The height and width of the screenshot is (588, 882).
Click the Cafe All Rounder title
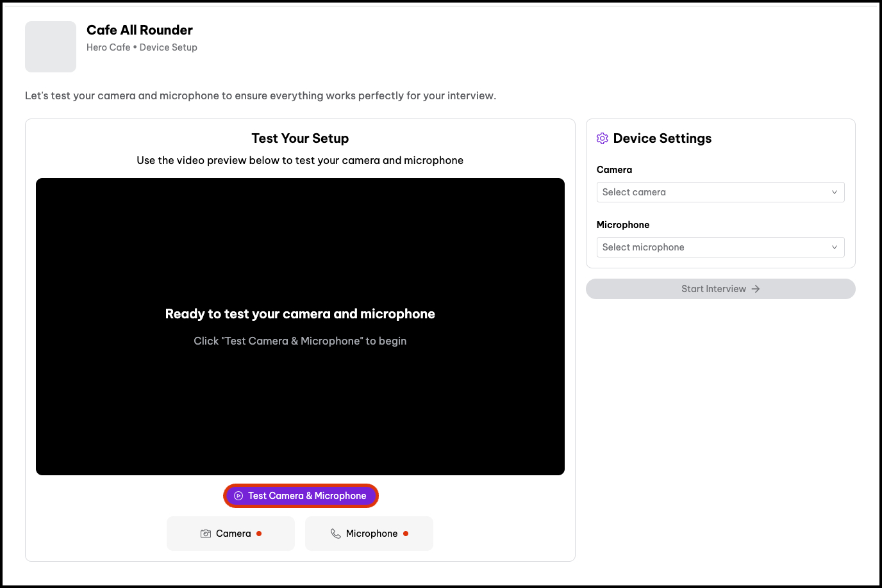[x=139, y=29]
